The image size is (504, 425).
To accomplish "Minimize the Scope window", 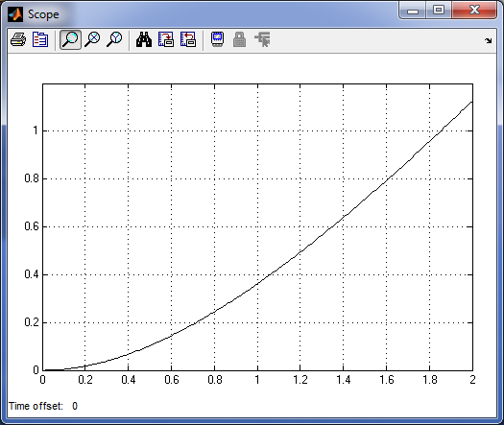I will click(413, 11).
